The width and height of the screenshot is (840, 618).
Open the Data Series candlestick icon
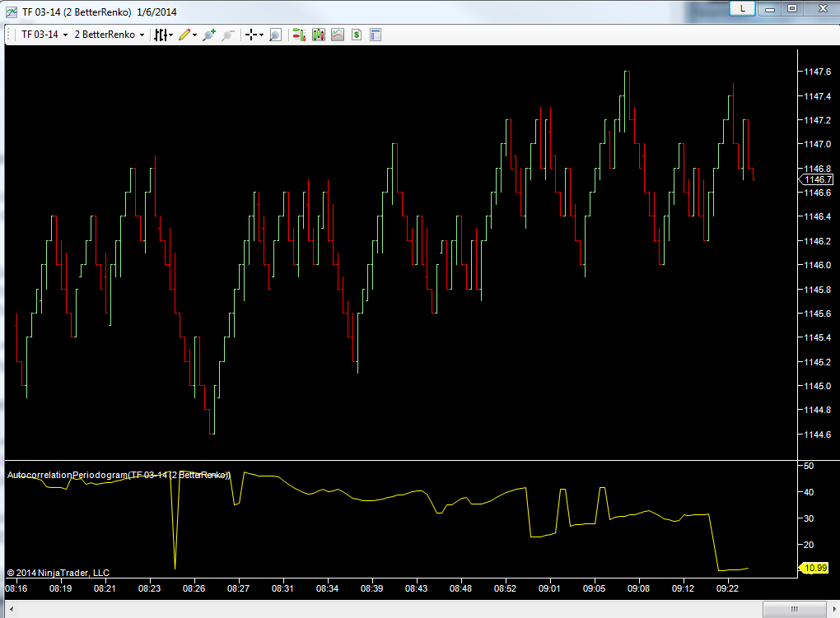pos(319,35)
